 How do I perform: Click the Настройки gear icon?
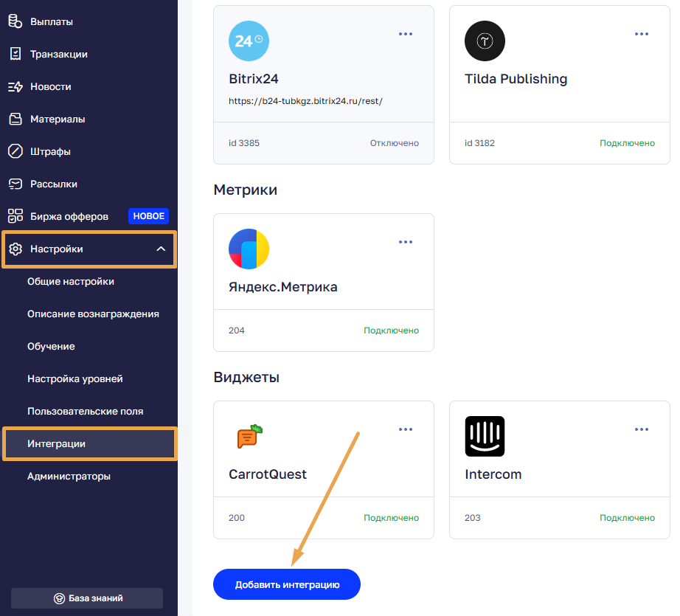15,249
